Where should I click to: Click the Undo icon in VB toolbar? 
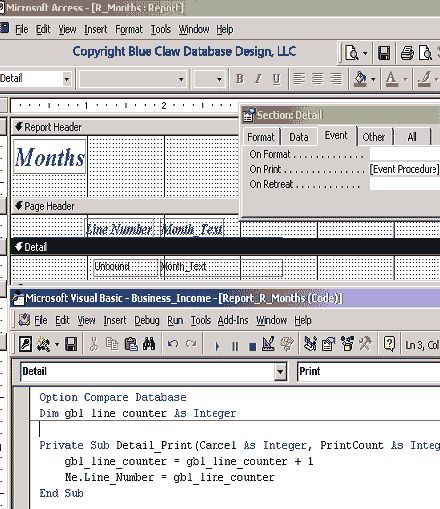pos(172,344)
